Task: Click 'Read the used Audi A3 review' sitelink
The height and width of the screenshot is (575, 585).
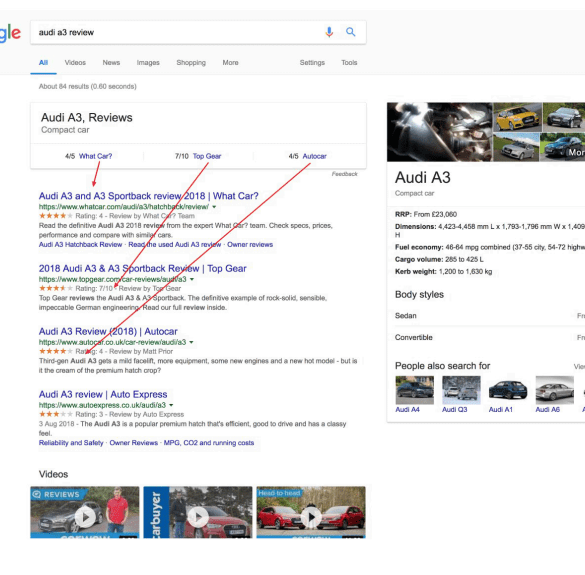Action: point(175,244)
